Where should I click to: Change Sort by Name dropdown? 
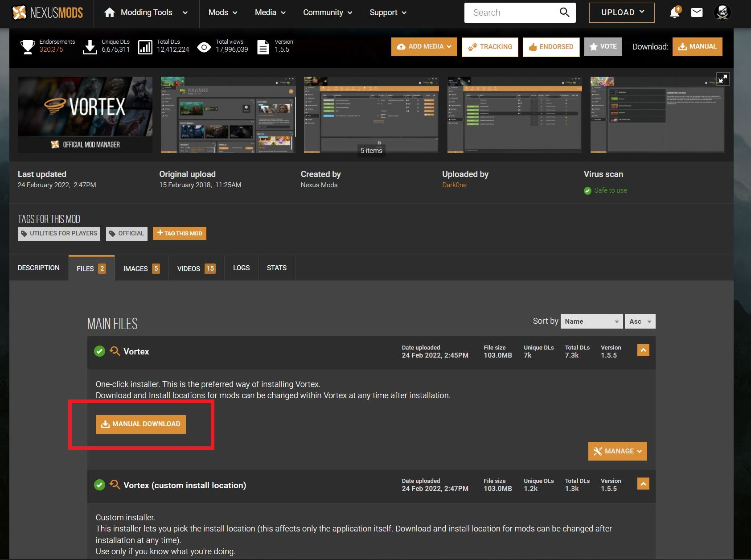pos(591,321)
